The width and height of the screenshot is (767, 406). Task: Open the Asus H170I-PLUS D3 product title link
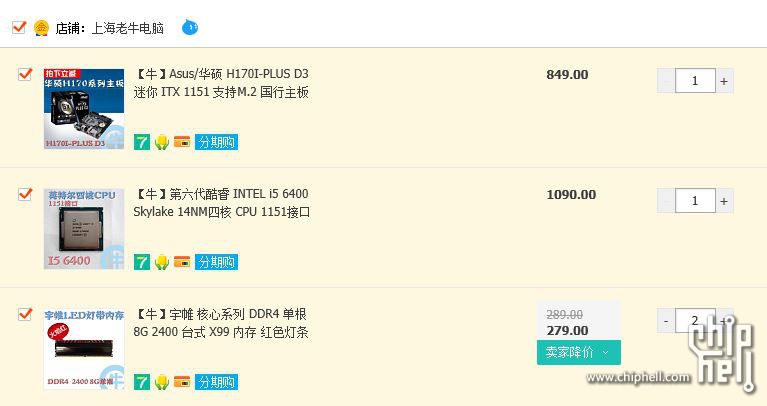(x=221, y=83)
